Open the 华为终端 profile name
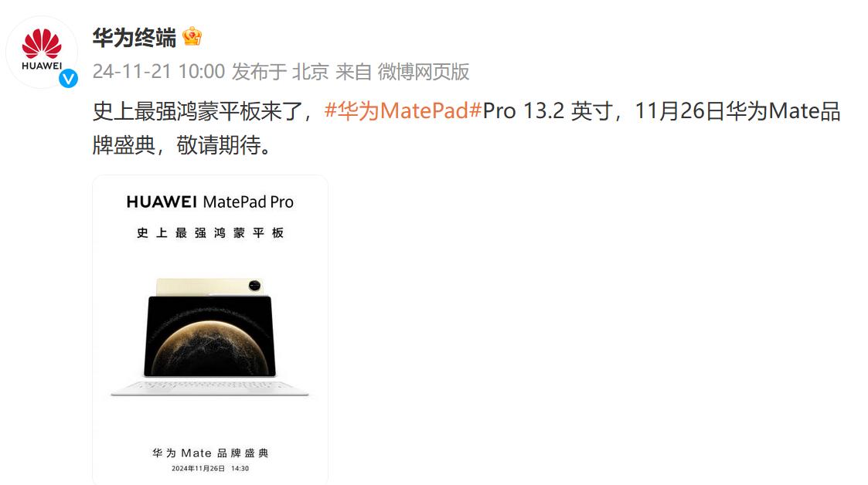 [134, 37]
